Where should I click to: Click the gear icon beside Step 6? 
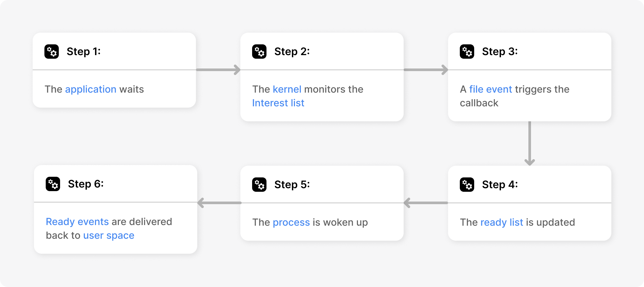pos(53,184)
